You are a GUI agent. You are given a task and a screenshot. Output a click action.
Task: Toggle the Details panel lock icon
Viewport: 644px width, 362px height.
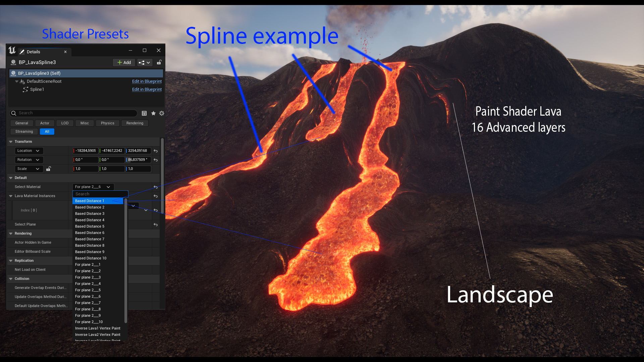pos(159,62)
